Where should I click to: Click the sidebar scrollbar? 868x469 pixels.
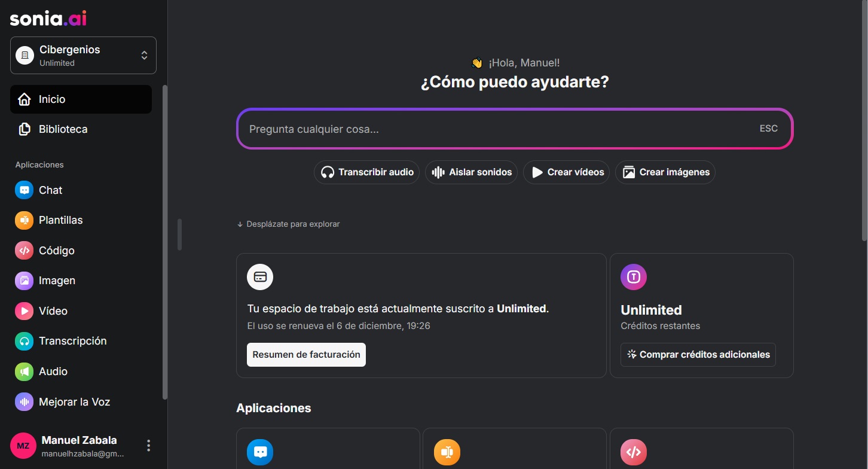(165, 242)
